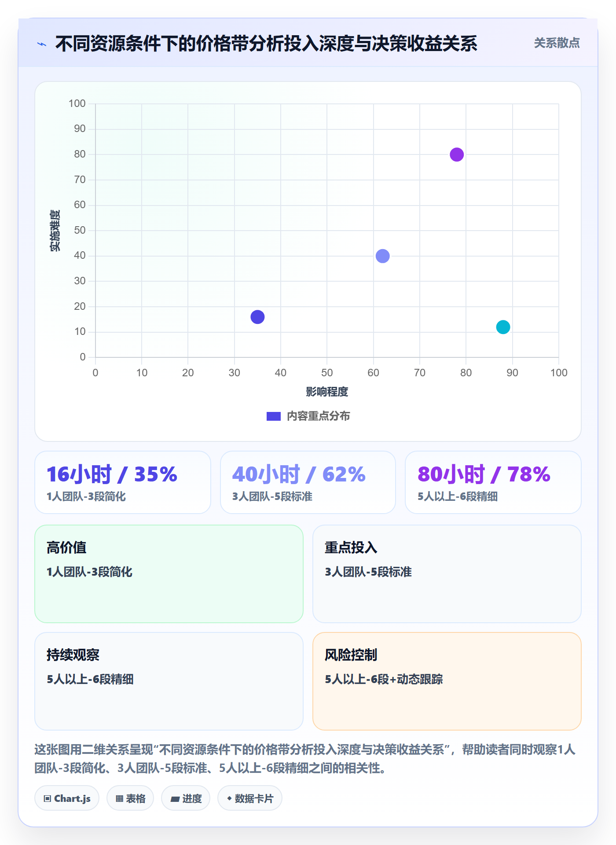This screenshot has height=845, width=616.
Task: Click the 5人以上-6段+动态跟踪 text
Action: [x=384, y=679]
